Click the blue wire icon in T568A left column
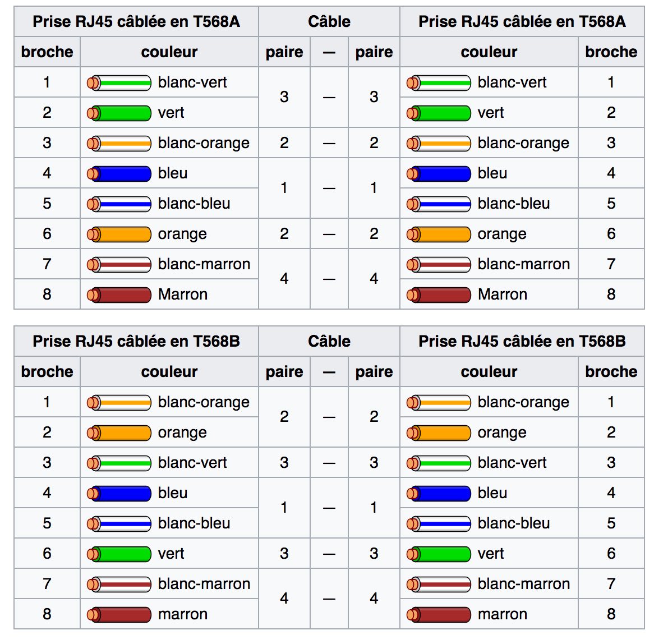 coord(119,174)
